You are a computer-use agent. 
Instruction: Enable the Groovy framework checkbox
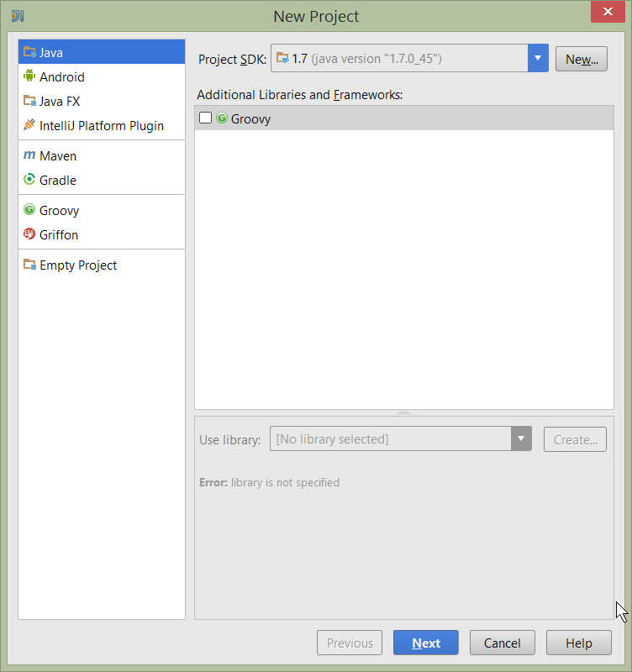point(206,118)
